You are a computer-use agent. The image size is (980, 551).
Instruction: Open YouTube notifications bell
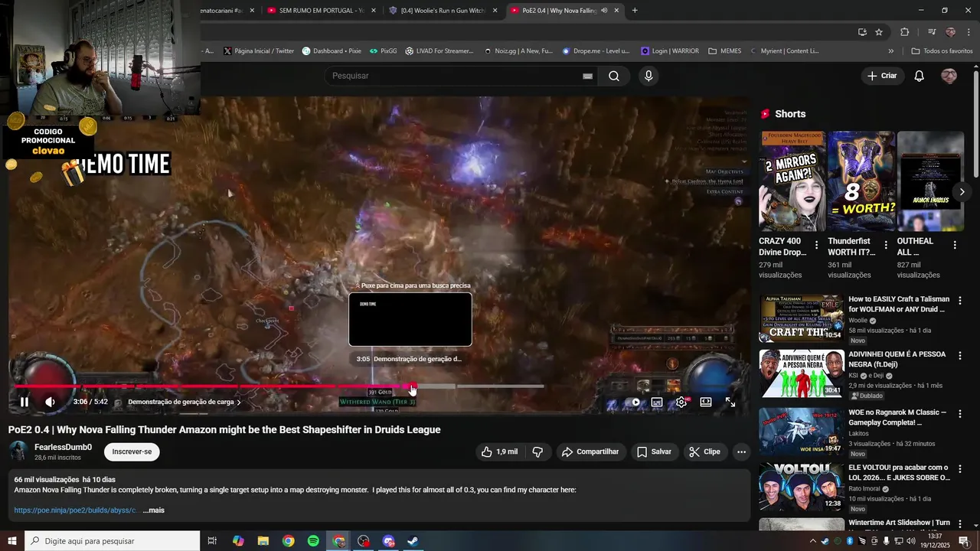(x=920, y=76)
